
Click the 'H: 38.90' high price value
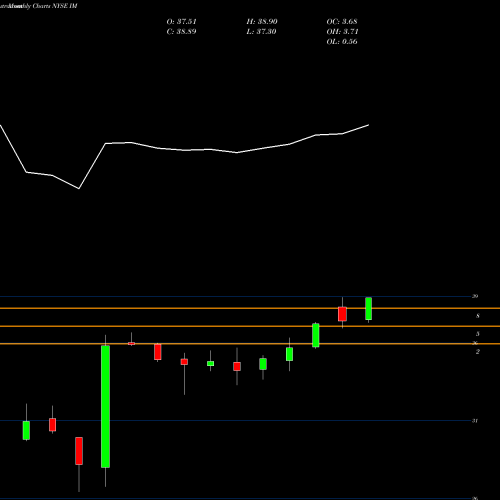coord(262,22)
